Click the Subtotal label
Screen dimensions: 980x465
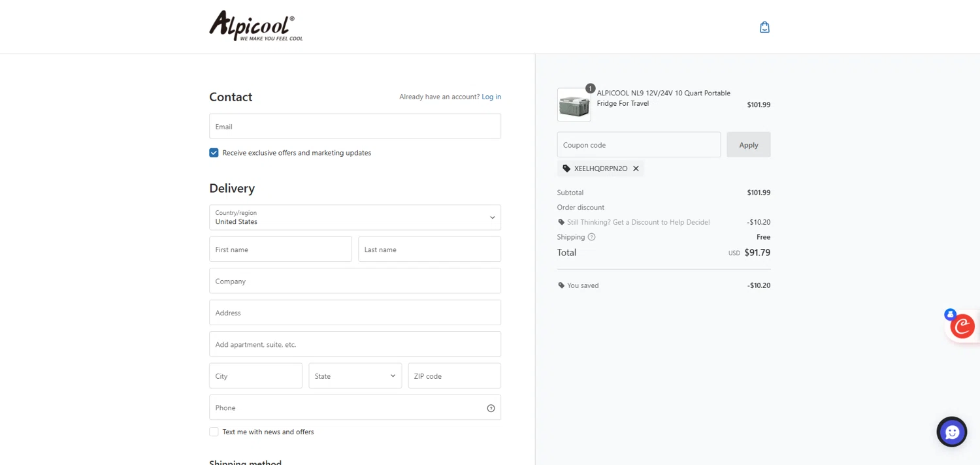pyautogui.click(x=570, y=193)
